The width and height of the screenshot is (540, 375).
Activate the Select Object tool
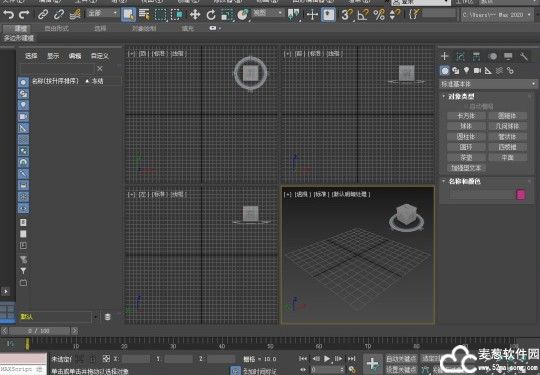pyautogui.click(x=128, y=15)
